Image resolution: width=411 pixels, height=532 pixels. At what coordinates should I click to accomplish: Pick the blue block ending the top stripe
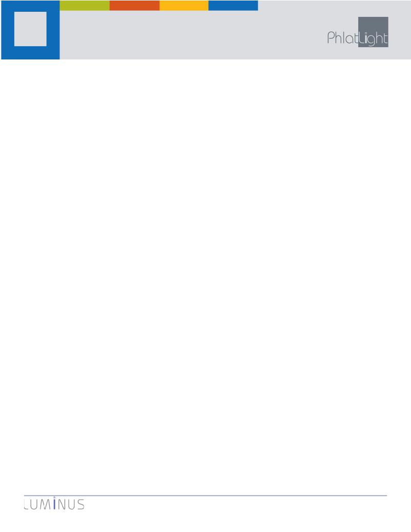click(x=233, y=6)
